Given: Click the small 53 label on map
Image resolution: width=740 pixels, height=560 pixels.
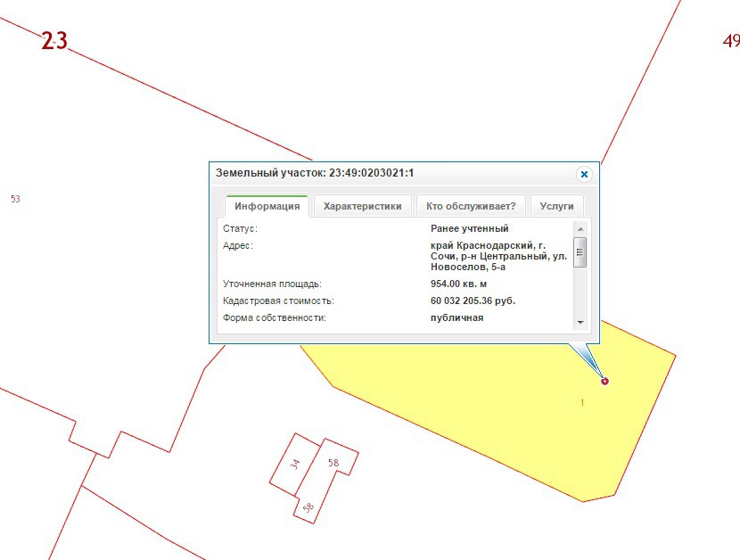Looking at the screenshot, I should (x=15, y=199).
